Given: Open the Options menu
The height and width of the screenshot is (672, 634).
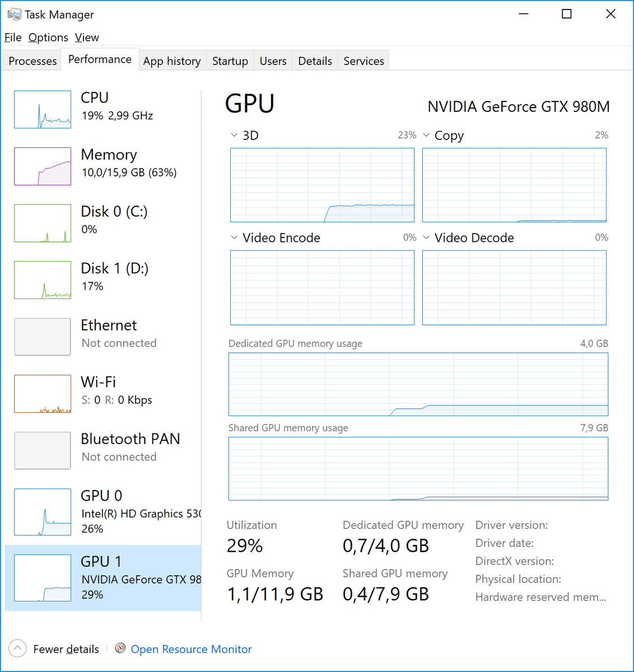Looking at the screenshot, I should click(48, 38).
